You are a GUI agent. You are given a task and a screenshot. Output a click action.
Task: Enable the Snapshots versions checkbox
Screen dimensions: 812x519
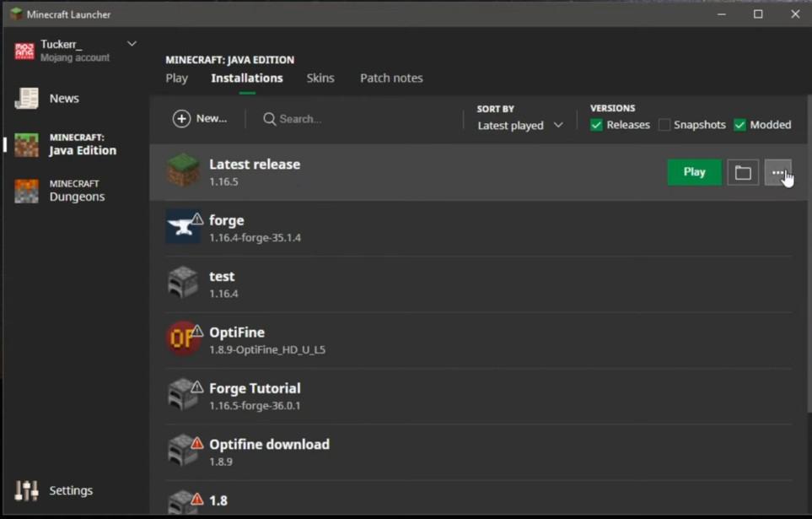pyautogui.click(x=664, y=125)
